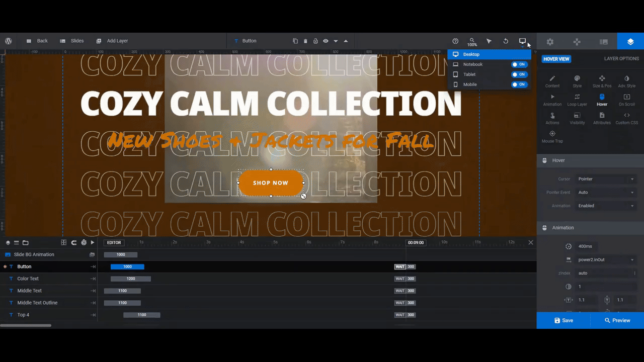Open Adv. Style options
The image size is (644, 362).
tap(626, 81)
